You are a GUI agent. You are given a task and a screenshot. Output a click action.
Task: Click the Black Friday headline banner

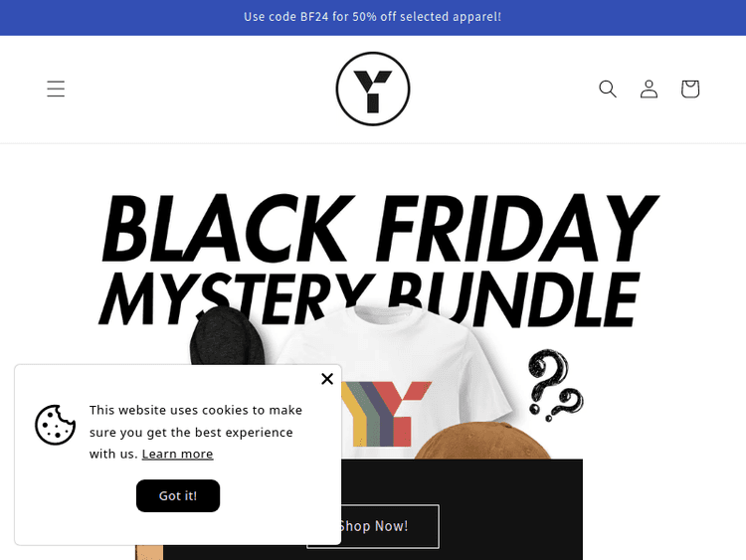379,229
